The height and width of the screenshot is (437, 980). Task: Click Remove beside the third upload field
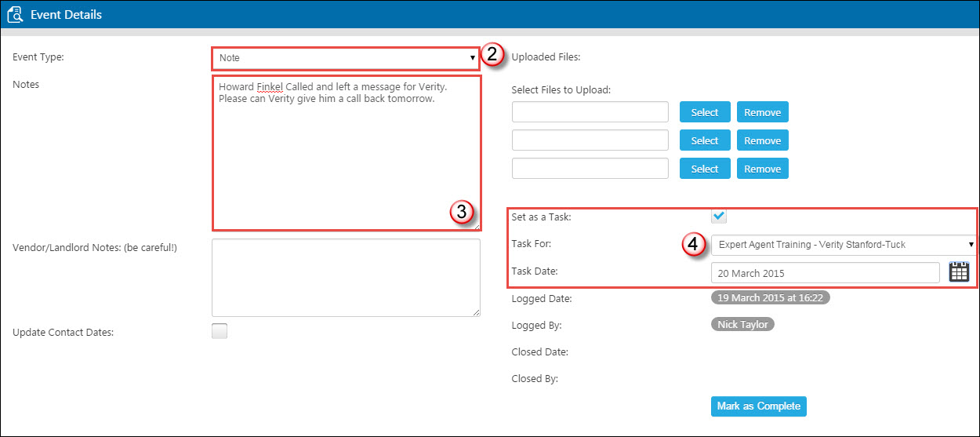(762, 169)
